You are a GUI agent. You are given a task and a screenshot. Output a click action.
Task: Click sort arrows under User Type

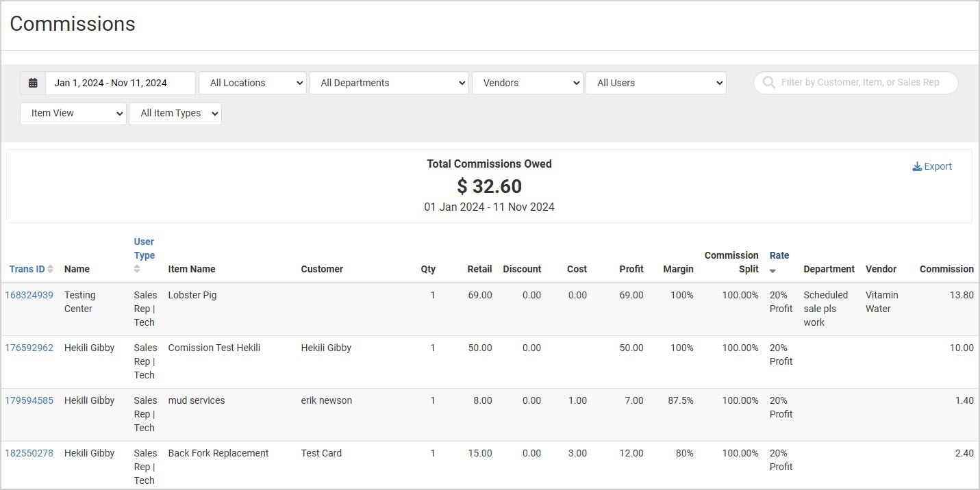pyautogui.click(x=137, y=269)
